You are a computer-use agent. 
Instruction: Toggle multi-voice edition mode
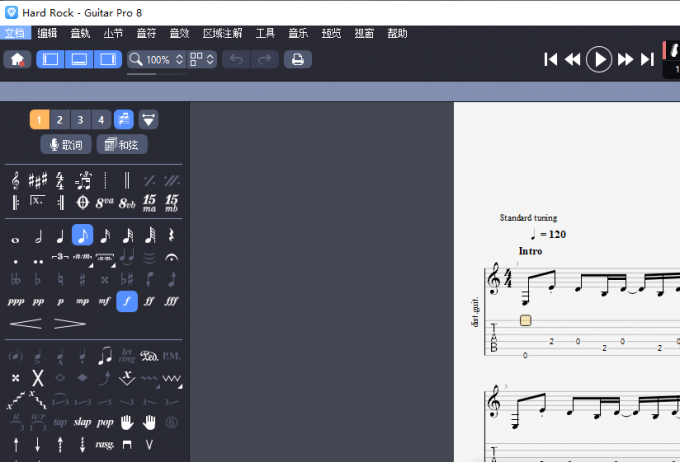[124, 120]
